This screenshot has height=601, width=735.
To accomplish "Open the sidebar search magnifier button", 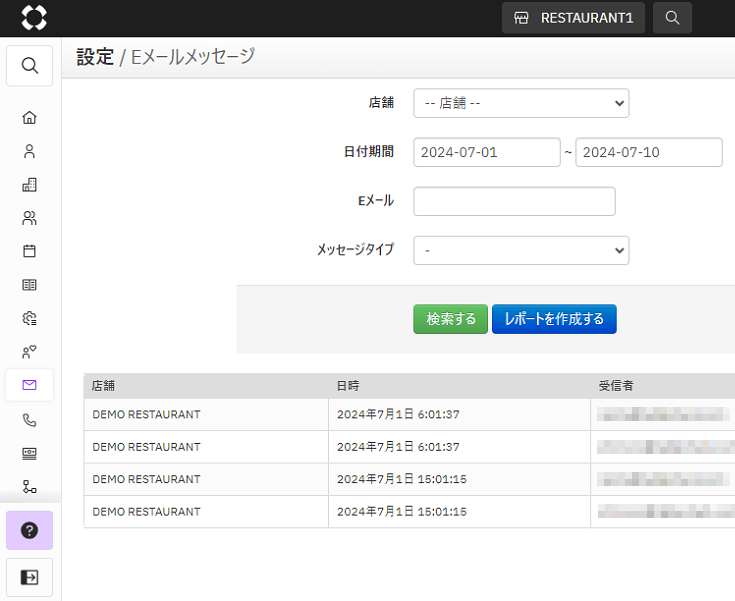I will click(x=29, y=66).
